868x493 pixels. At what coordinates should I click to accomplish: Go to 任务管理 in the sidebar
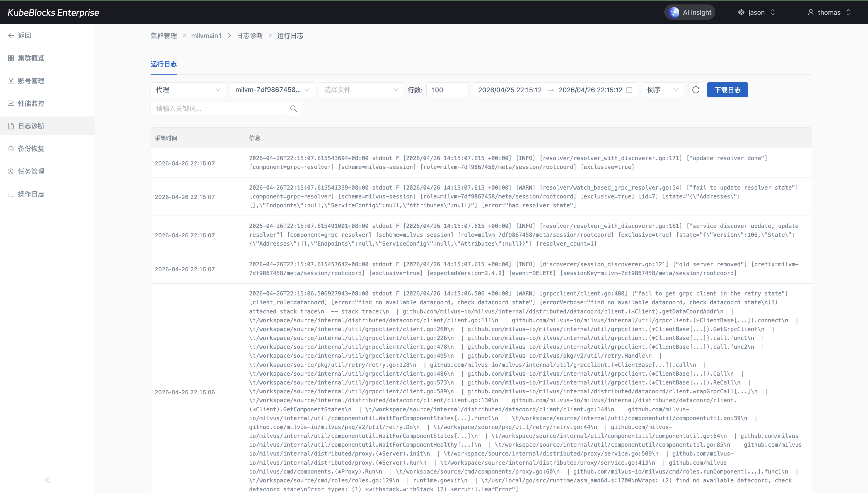(x=31, y=171)
